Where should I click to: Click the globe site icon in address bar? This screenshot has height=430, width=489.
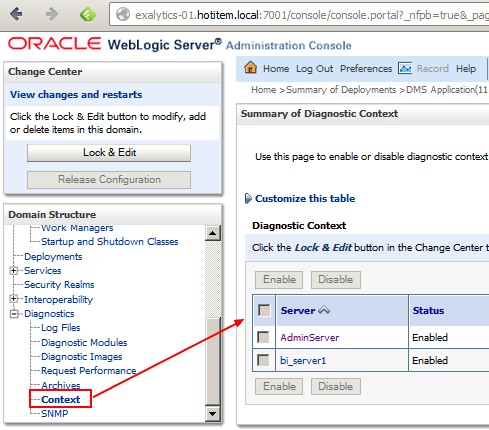coord(123,14)
